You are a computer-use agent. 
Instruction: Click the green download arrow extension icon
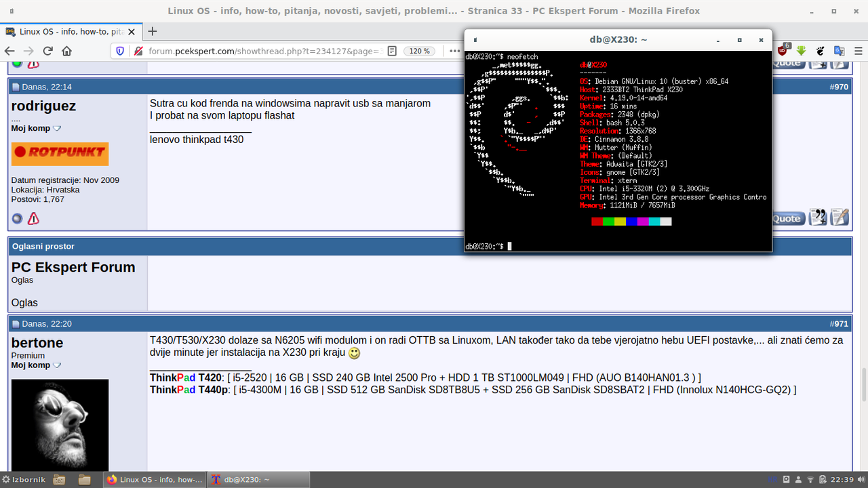801,51
